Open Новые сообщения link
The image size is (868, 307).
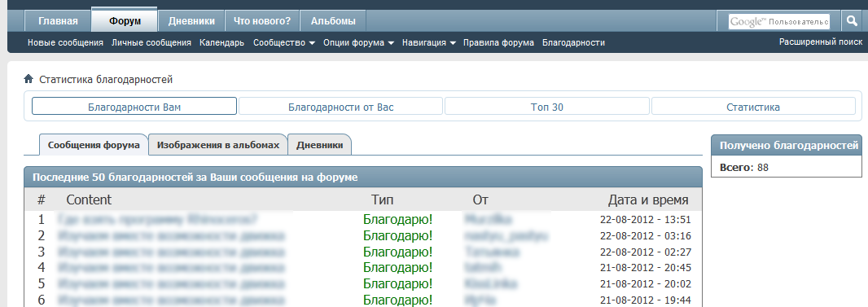coord(65,42)
